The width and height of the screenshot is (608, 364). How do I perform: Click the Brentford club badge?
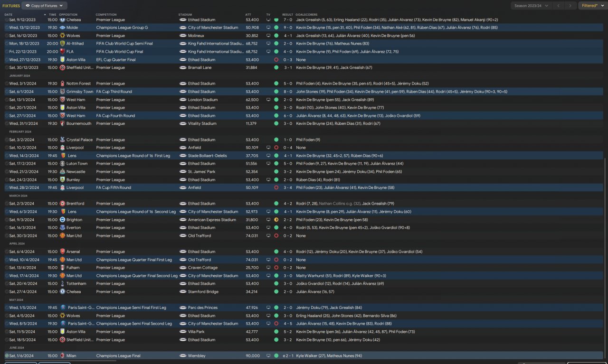[62, 204]
